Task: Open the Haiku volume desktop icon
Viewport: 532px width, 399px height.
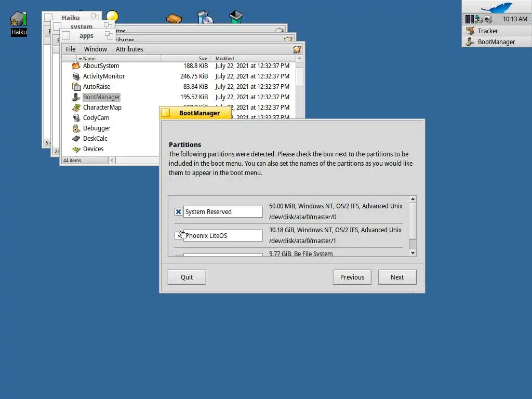Action: [19, 19]
